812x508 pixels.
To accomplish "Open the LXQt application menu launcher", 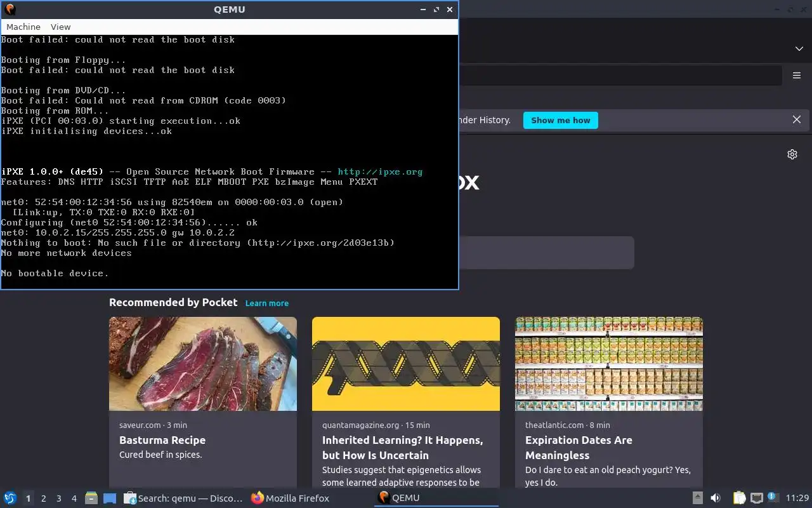I will (10, 498).
